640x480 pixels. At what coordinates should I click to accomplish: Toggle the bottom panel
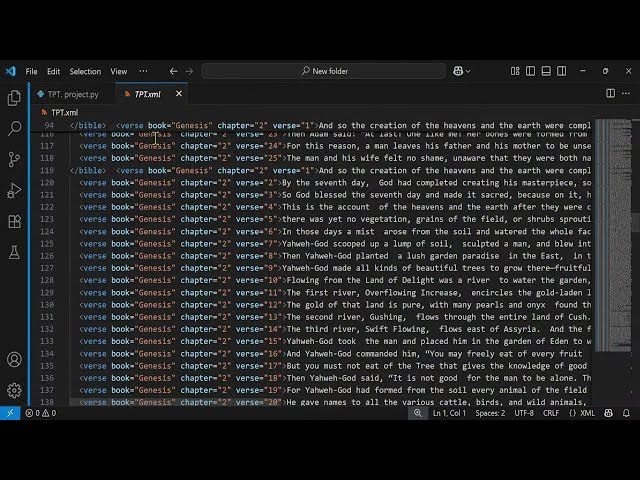tap(546, 71)
